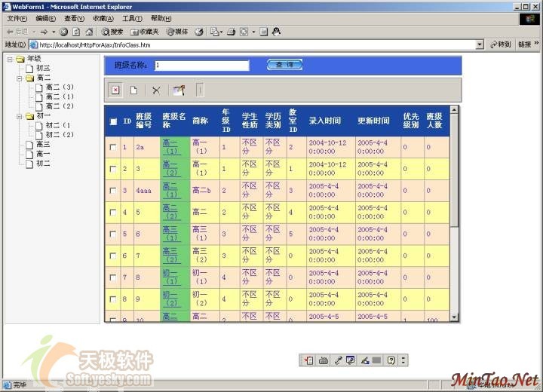Click the blank page new-record icon
Viewport: 543px width, 392px height.
point(134,90)
